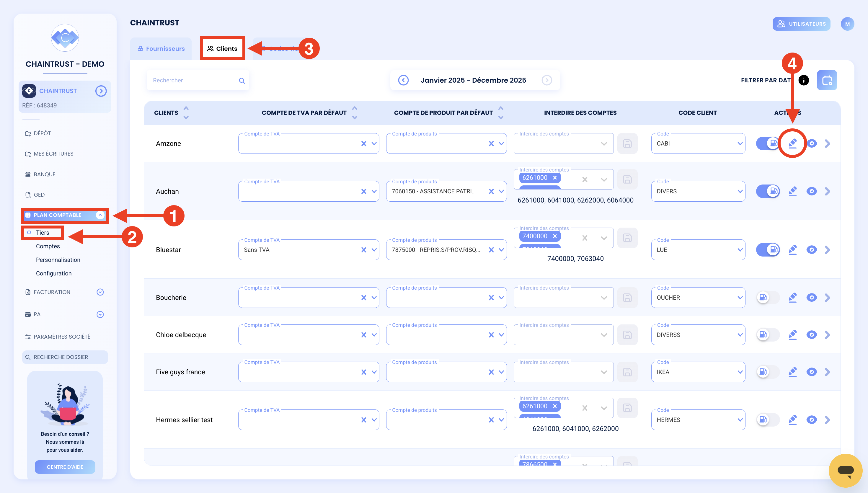
Task: Sort by Clients column arrows
Action: [x=186, y=113]
